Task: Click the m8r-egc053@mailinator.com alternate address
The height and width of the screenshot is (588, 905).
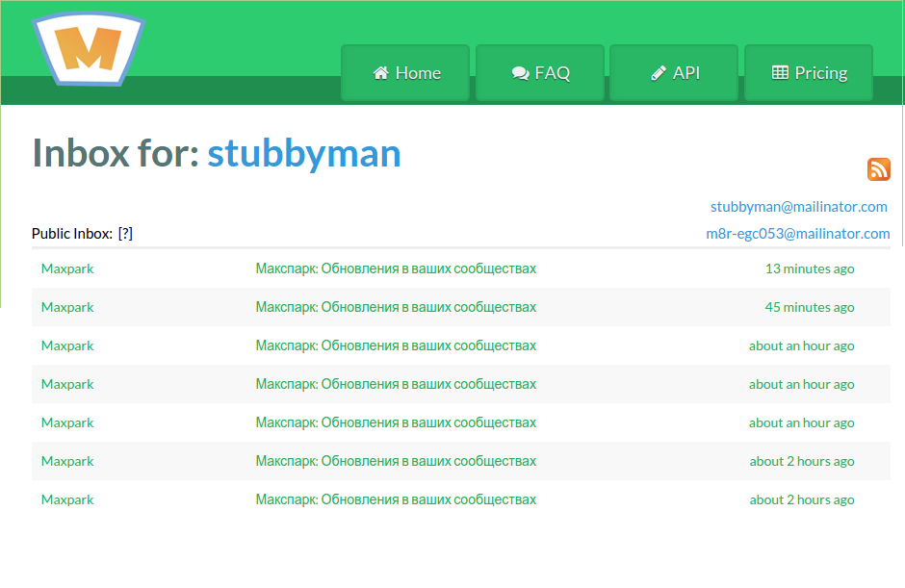Action: pyautogui.click(x=797, y=234)
